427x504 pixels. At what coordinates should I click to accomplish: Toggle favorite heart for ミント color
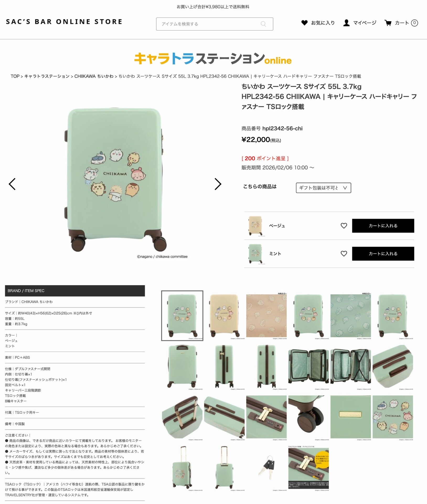pyautogui.click(x=344, y=254)
